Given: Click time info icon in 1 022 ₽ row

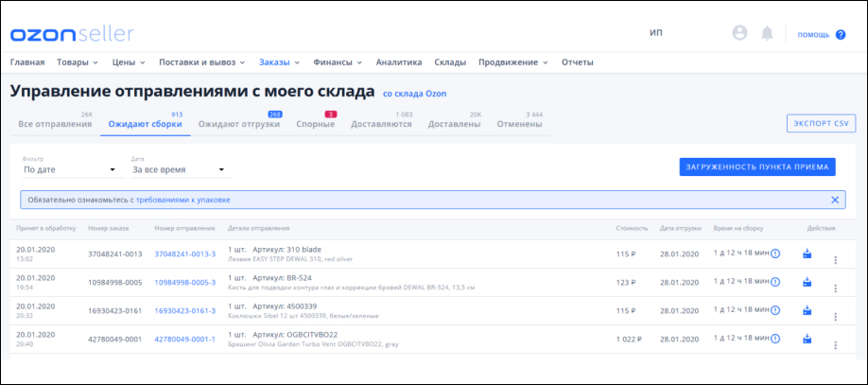Looking at the screenshot, I should [x=775, y=339].
